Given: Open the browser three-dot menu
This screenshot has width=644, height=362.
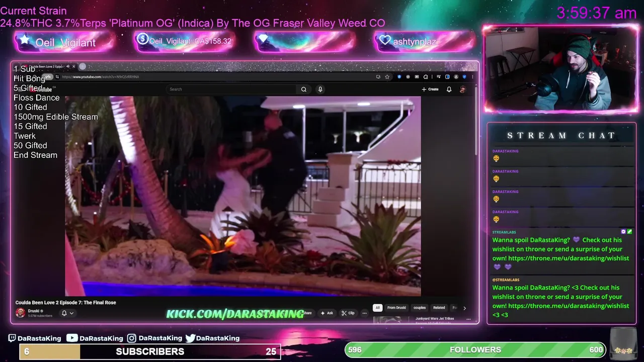Looking at the screenshot, I should 472,77.
